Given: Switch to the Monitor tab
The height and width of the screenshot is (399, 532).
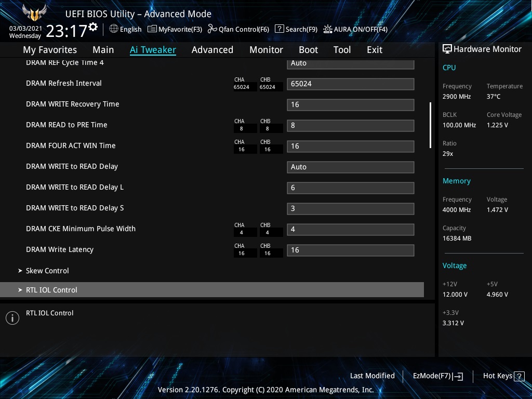Looking at the screenshot, I should [x=267, y=50].
